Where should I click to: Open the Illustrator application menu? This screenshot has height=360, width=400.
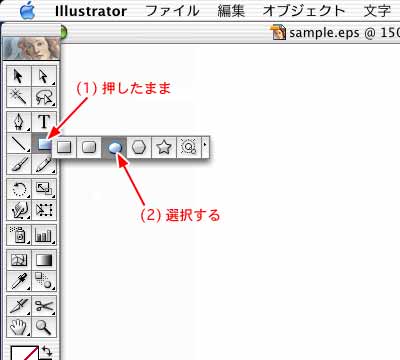[91, 11]
